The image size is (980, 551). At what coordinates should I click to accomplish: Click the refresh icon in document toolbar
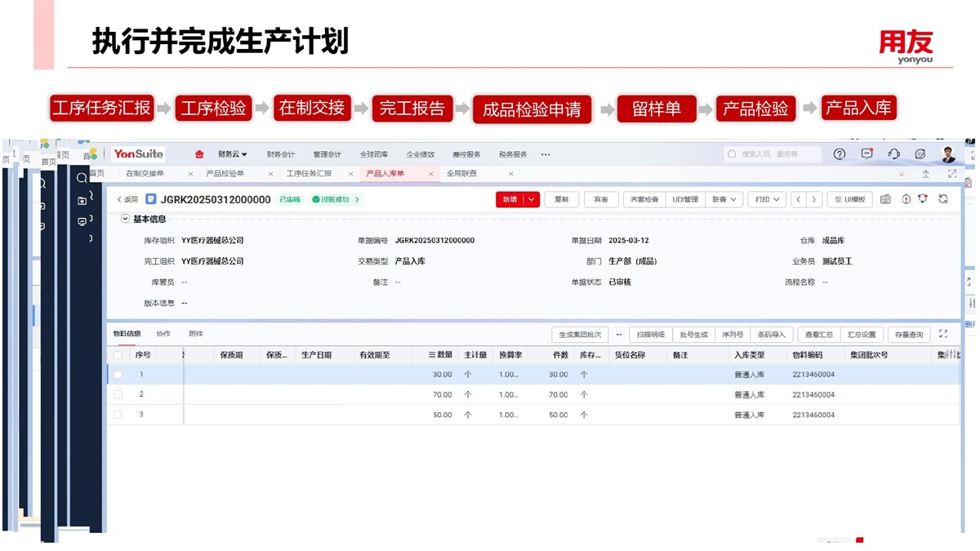point(943,199)
